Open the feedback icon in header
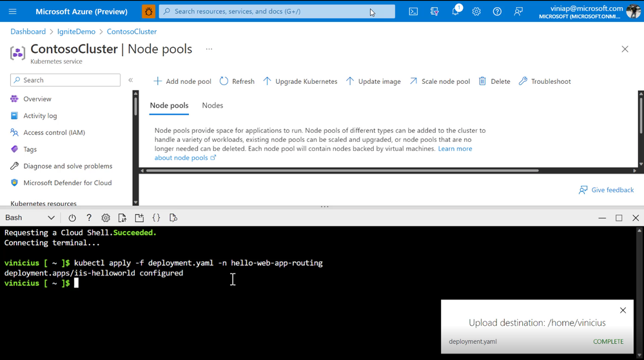644x360 pixels. (x=518, y=12)
